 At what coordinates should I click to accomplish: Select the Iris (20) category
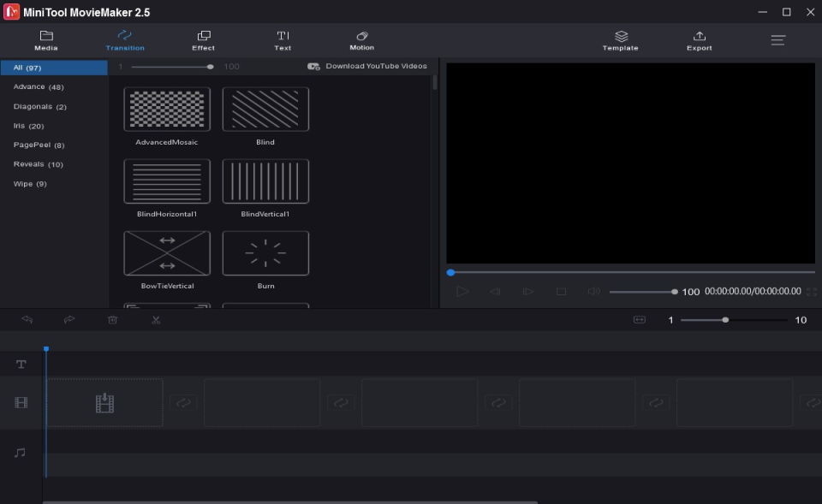[28, 126]
